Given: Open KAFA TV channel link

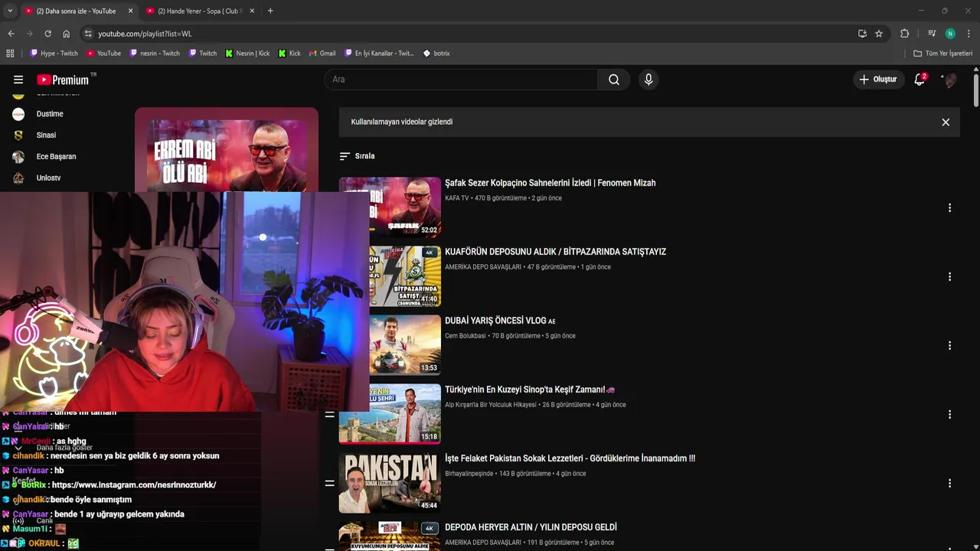Looking at the screenshot, I should pyautogui.click(x=456, y=198).
